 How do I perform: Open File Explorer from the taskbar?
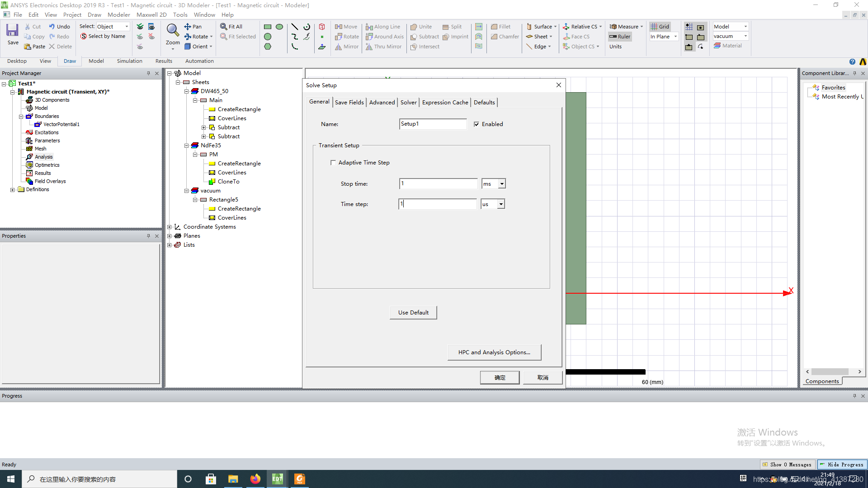[x=233, y=479]
